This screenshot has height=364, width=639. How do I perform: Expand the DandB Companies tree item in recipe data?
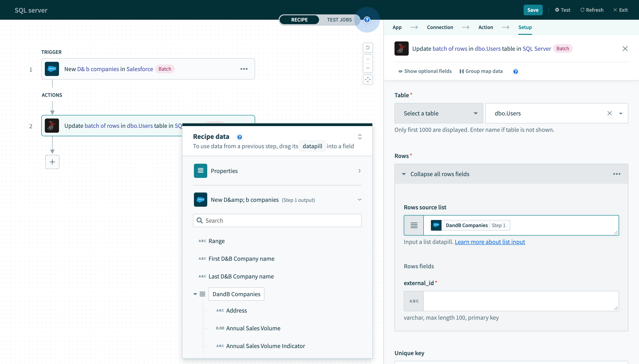coord(194,294)
